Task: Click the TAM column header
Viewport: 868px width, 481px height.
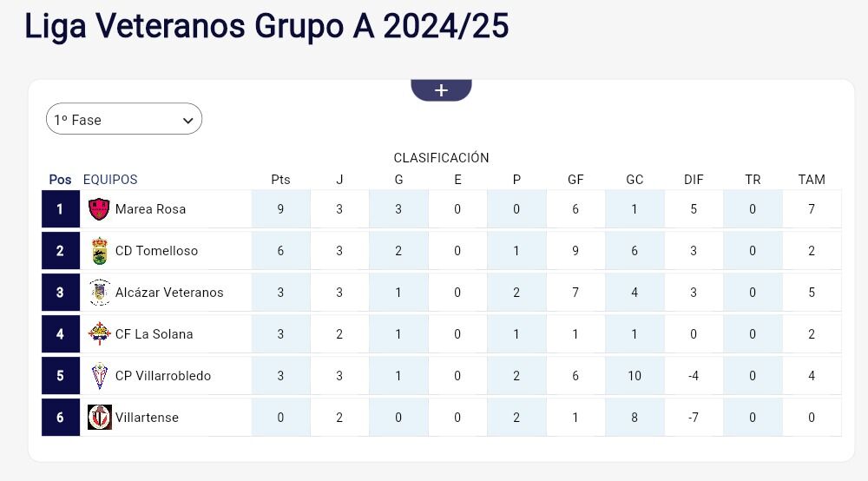Action: point(812,180)
